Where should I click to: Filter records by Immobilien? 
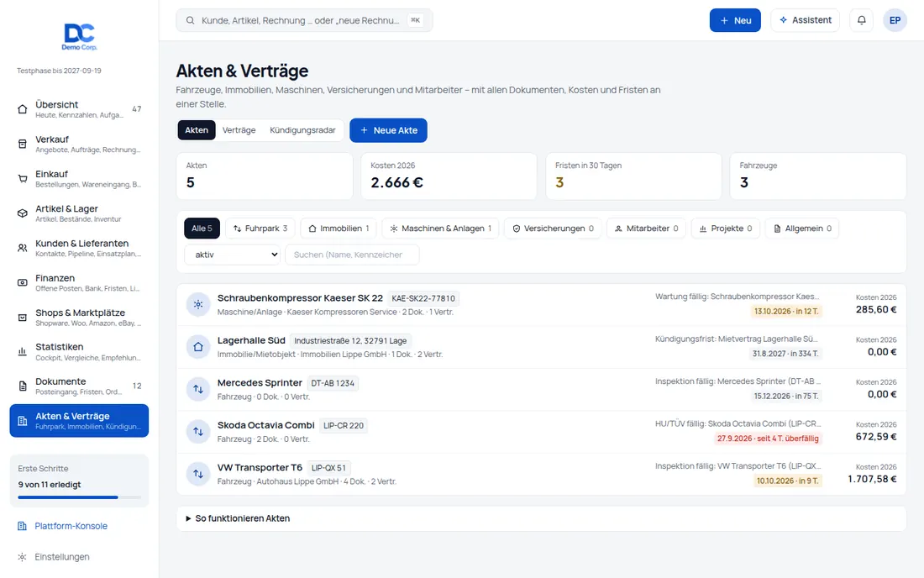[339, 229]
